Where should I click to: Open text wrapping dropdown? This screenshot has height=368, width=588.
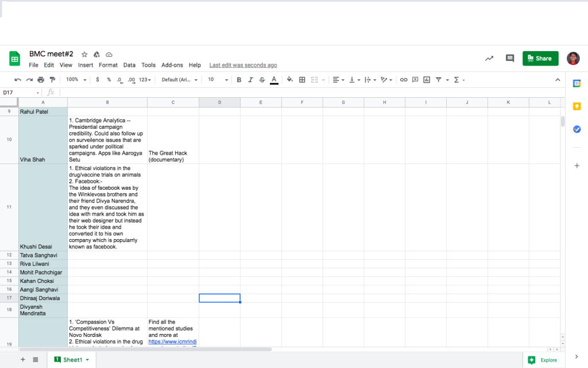coord(370,79)
